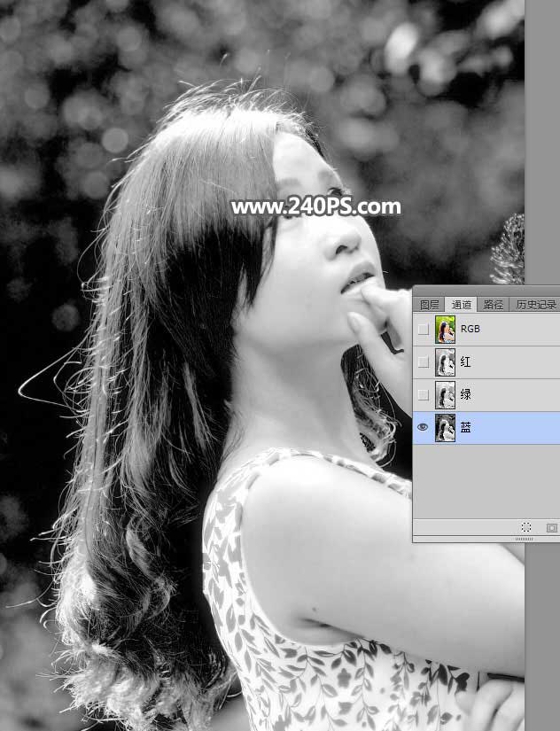Show the RGB composite channel visibility

[x=423, y=329]
